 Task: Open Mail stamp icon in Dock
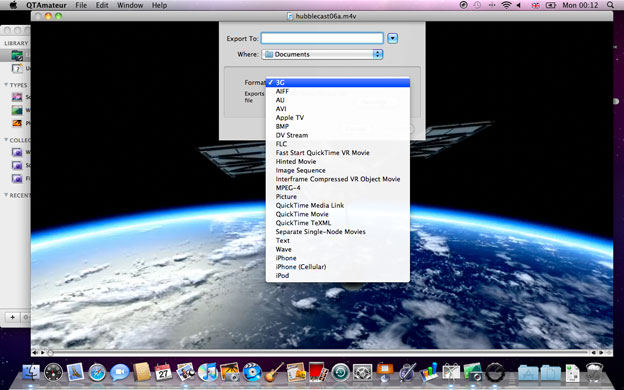pyautogui.click(x=75, y=373)
